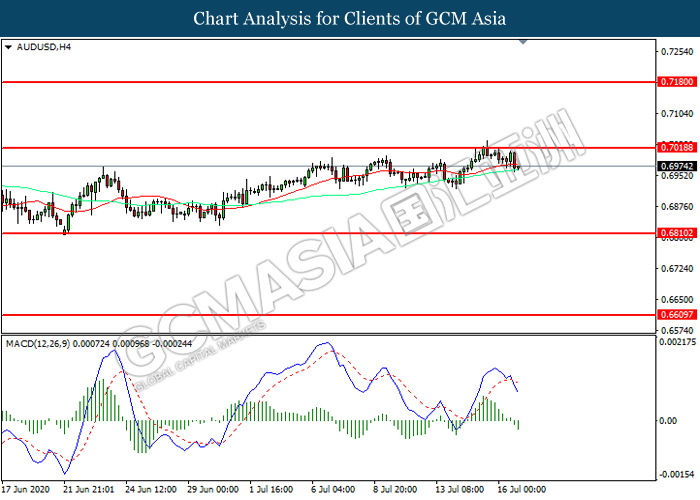700x500 pixels.
Task: Click the dropdown triangle beside AUDUSD,H4
Action: pos(8,47)
